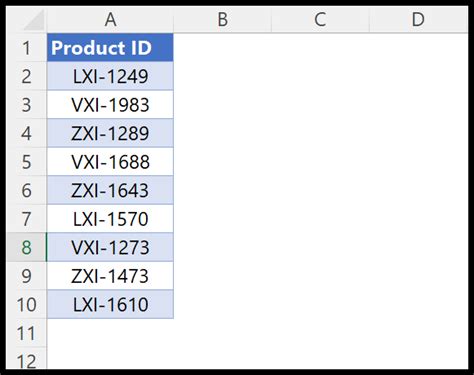Select cell containing VXI-1688

coord(110,162)
